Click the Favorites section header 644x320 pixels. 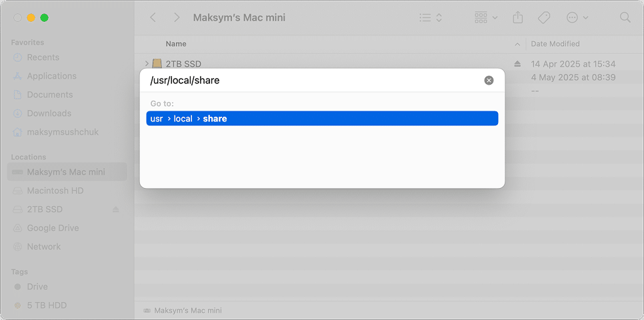pyautogui.click(x=27, y=42)
